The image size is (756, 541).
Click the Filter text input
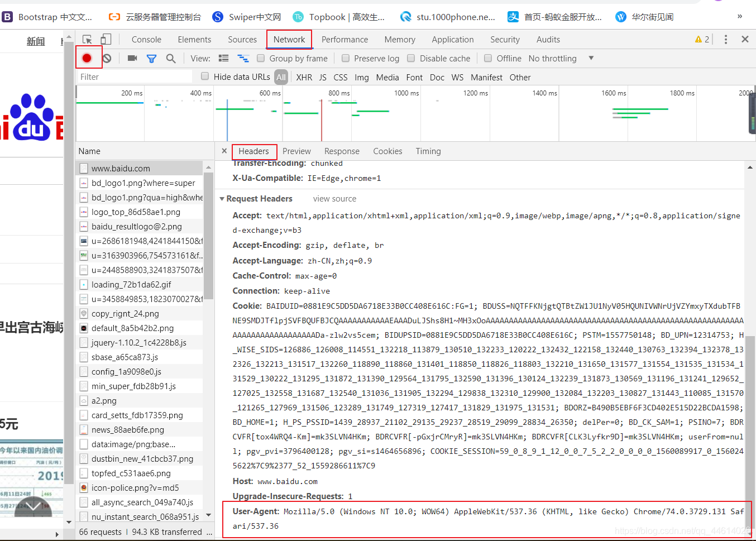pos(134,76)
